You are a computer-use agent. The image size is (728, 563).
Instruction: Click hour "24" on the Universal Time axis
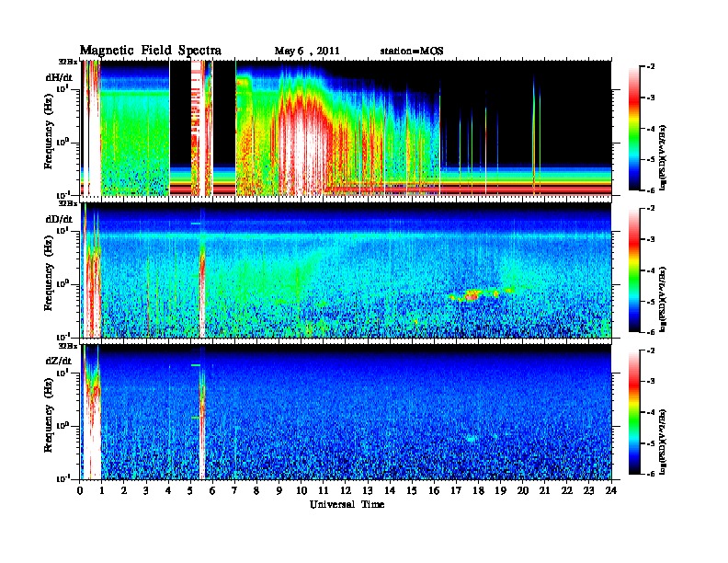(611, 491)
